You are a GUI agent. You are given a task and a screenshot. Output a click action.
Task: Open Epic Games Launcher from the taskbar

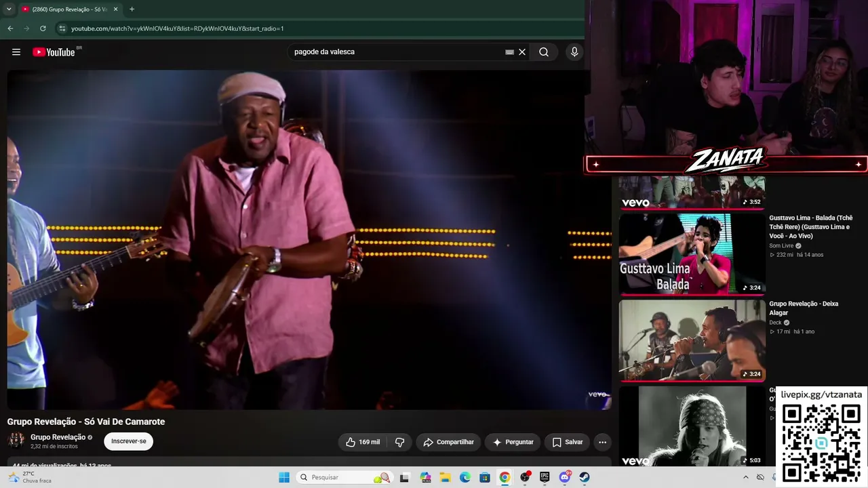[545, 477]
